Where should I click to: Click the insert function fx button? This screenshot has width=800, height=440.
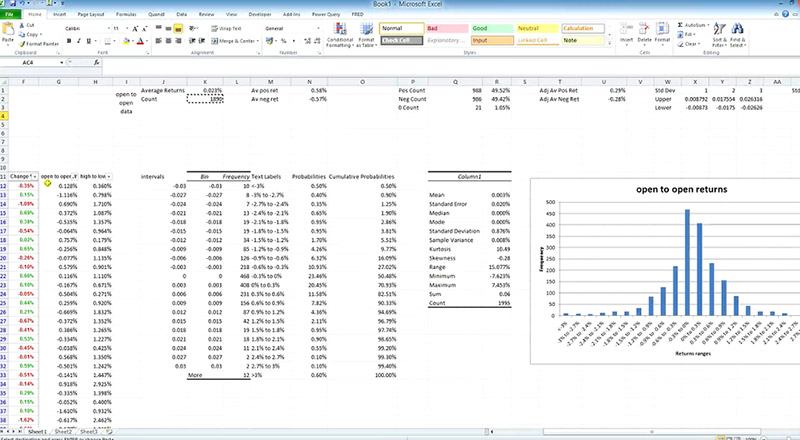coord(96,62)
